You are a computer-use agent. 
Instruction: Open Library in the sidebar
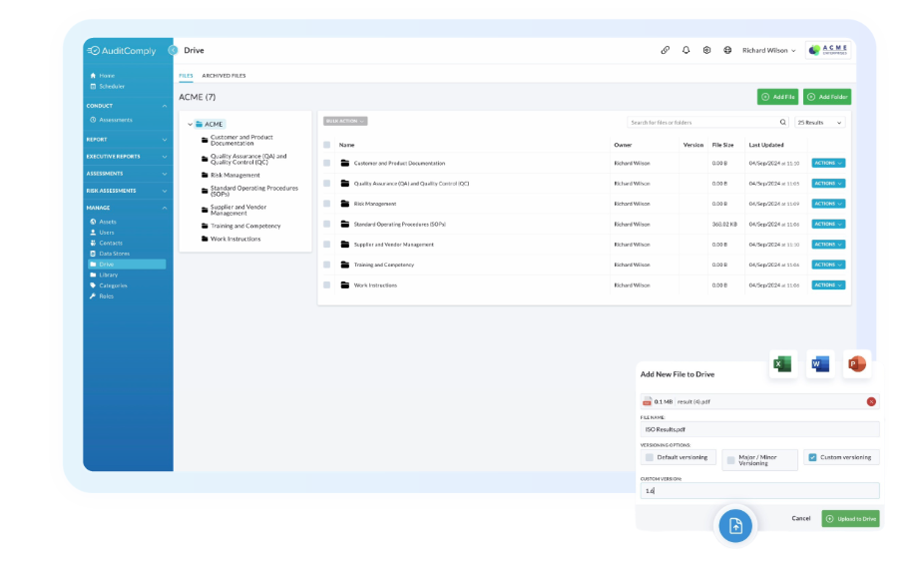tap(108, 275)
